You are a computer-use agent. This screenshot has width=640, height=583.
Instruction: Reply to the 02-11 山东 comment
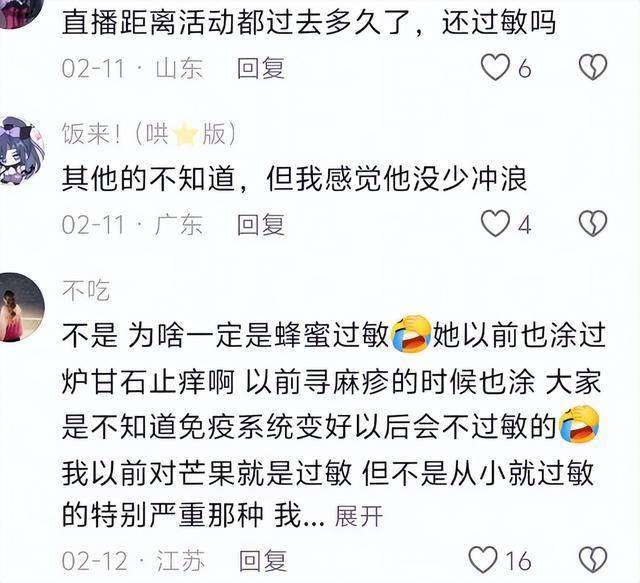261,68
